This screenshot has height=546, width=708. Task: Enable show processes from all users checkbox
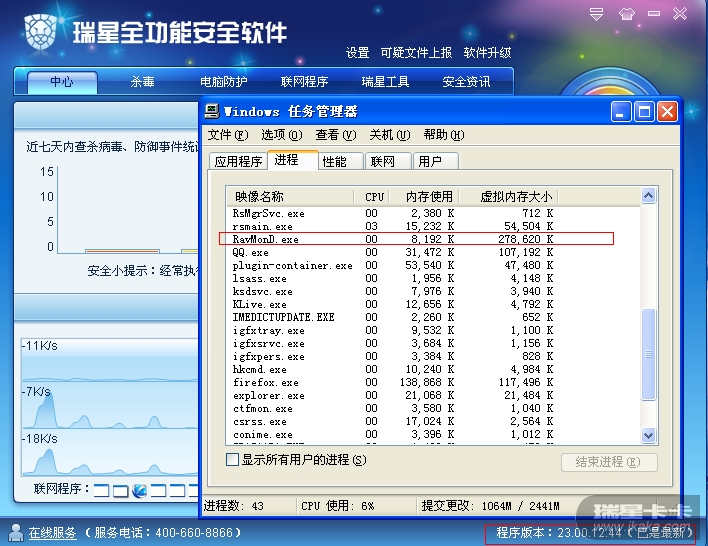232,460
